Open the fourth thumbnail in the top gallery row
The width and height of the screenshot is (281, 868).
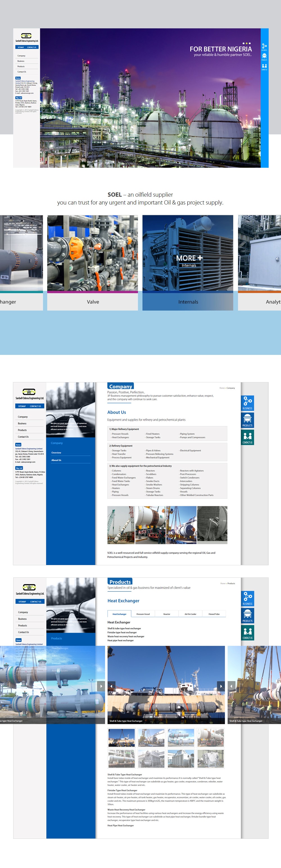pyautogui.click(x=210, y=738)
